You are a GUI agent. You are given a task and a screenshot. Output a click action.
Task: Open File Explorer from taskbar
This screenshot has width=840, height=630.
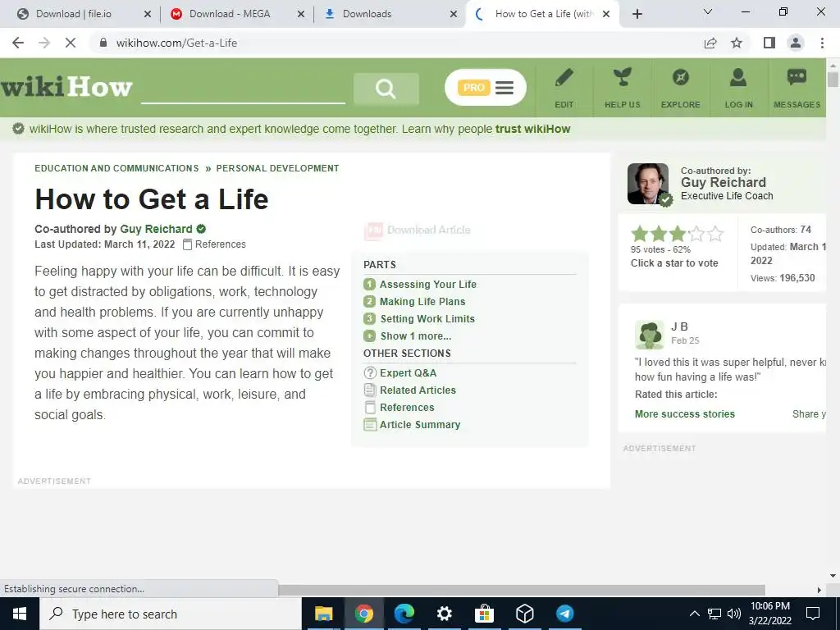tap(323, 614)
